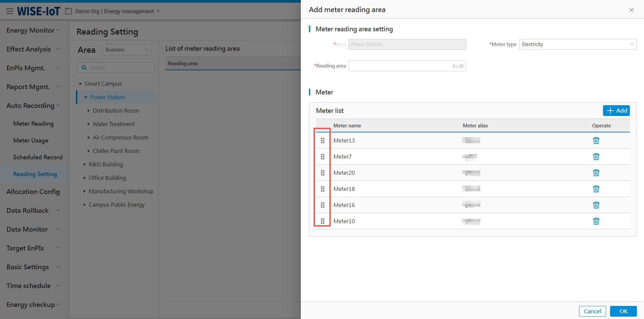Image resolution: width=644 pixels, height=319 pixels.
Task: Open the Meter Reading menu item
Action: (x=33, y=124)
